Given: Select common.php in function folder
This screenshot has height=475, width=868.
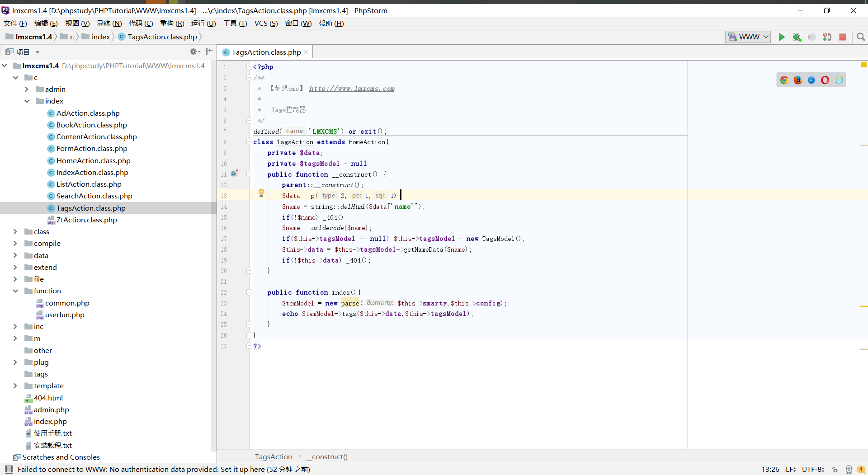Looking at the screenshot, I should pyautogui.click(x=63, y=303).
